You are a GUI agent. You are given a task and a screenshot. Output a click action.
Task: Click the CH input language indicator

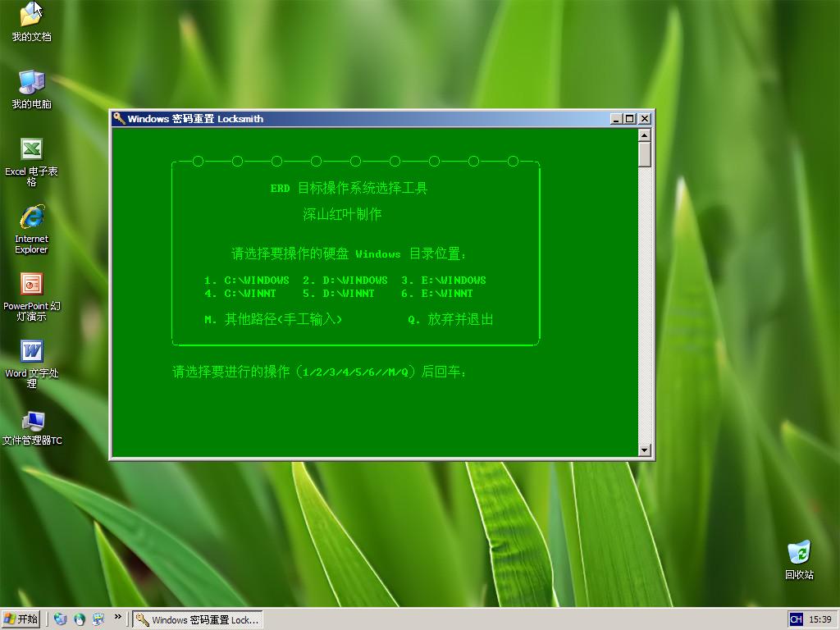796,619
